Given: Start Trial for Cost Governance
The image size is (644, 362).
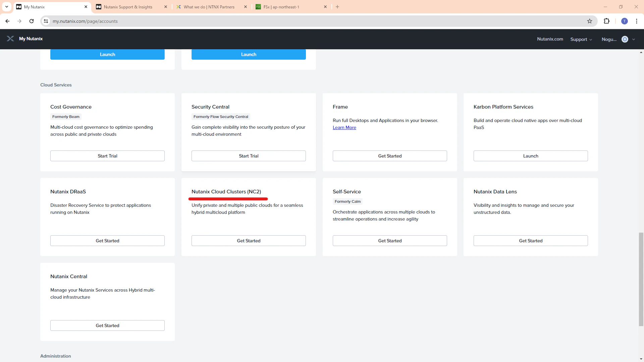Looking at the screenshot, I should [x=107, y=156].
